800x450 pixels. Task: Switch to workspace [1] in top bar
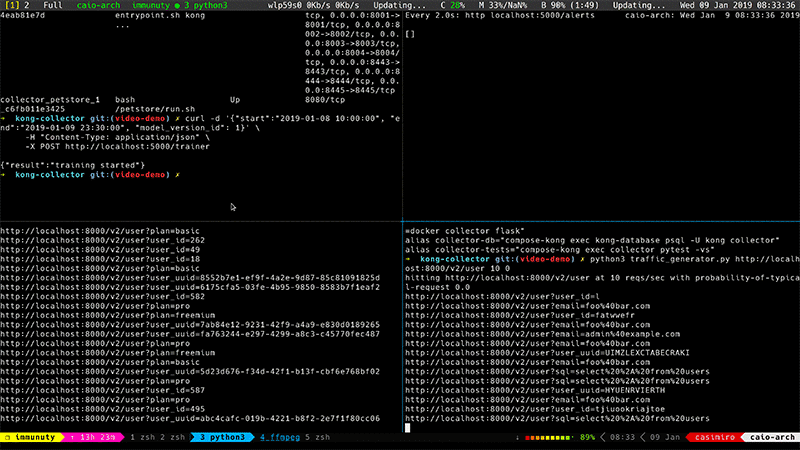(x=12, y=5)
